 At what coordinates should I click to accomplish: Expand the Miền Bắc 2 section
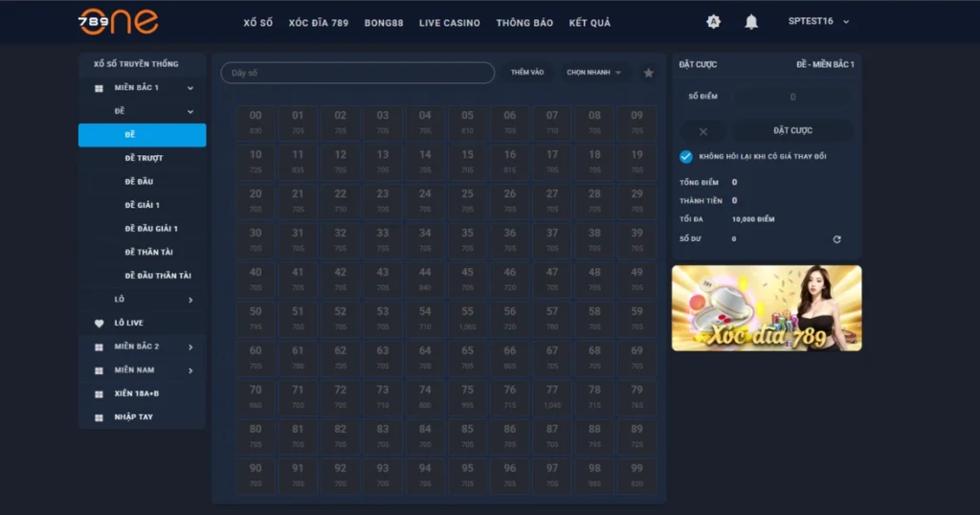[x=190, y=347]
